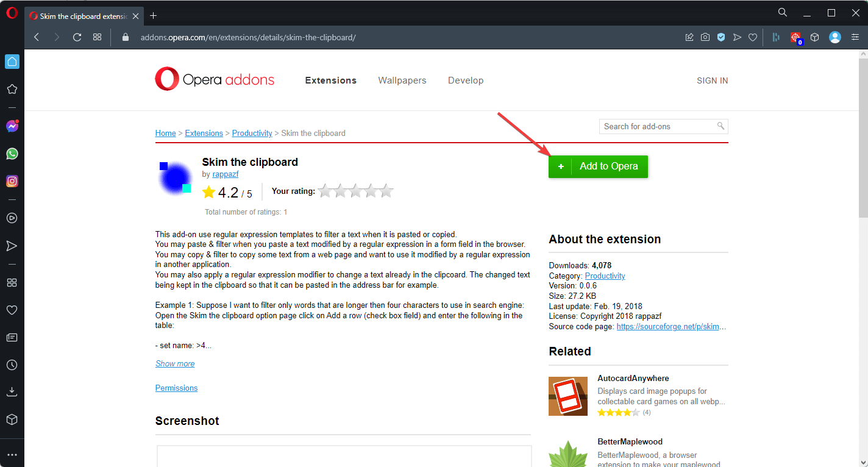
Task: Open AutocardAnywhere title link
Action: coord(633,379)
